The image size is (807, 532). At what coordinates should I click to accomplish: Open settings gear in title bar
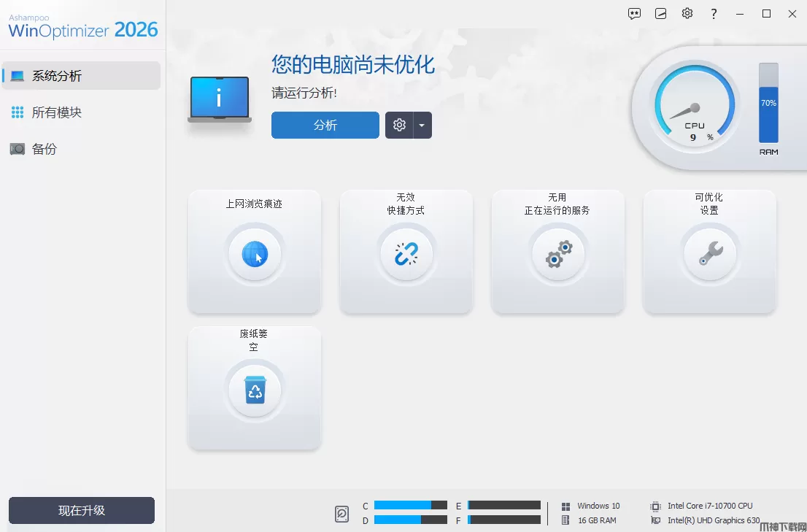(687, 13)
